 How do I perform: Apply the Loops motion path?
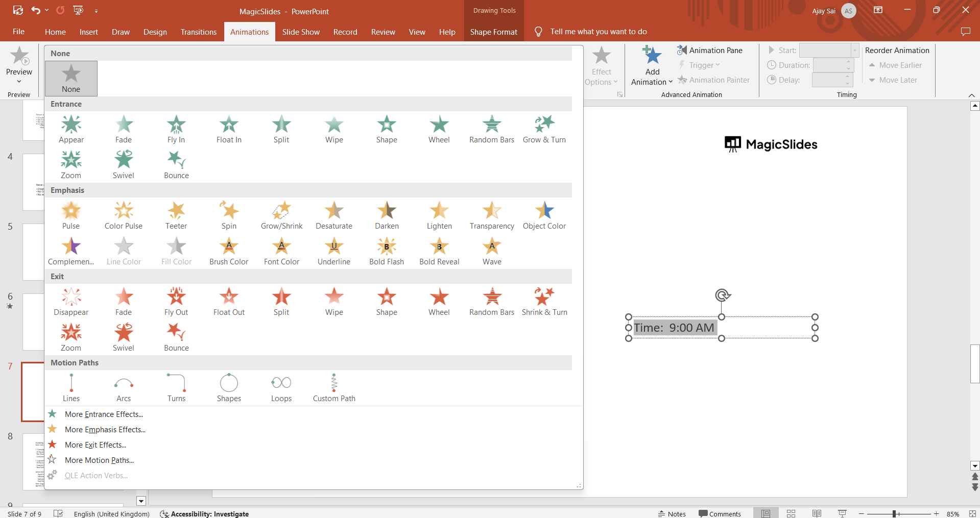click(281, 388)
